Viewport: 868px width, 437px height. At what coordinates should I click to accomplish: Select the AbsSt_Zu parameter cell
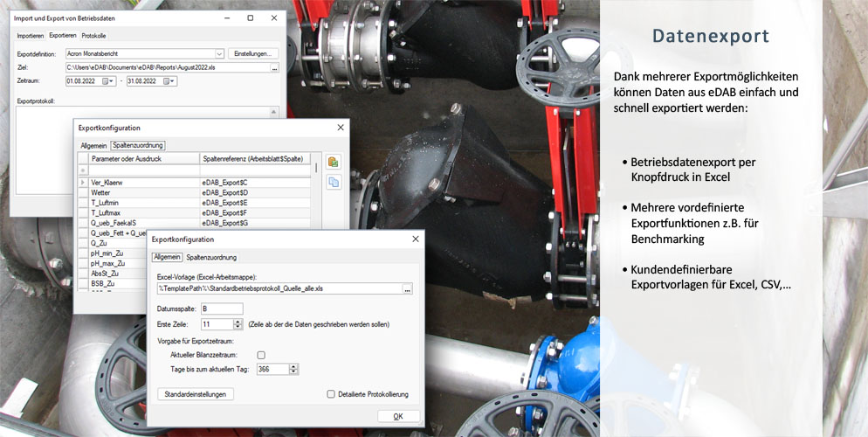118,273
